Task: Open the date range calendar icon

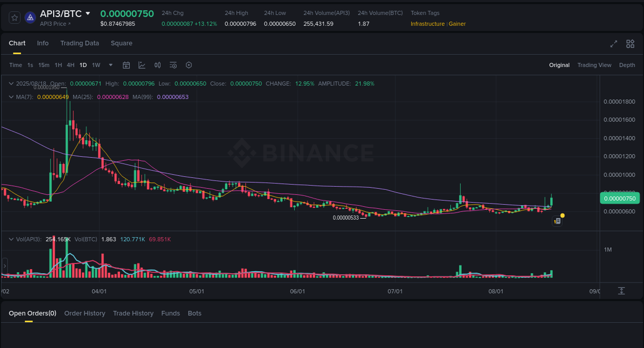Action: pos(126,65)
